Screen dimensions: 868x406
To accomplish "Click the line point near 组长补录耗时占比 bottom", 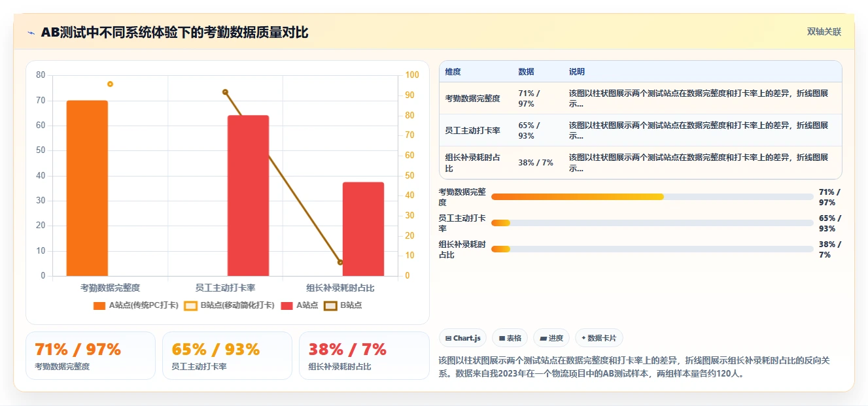I will coord(340,262).
